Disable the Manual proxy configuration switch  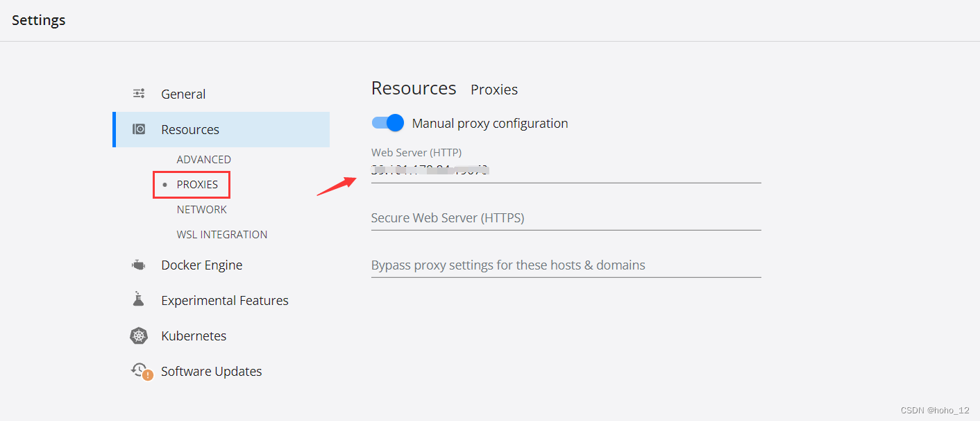(387, 123)
